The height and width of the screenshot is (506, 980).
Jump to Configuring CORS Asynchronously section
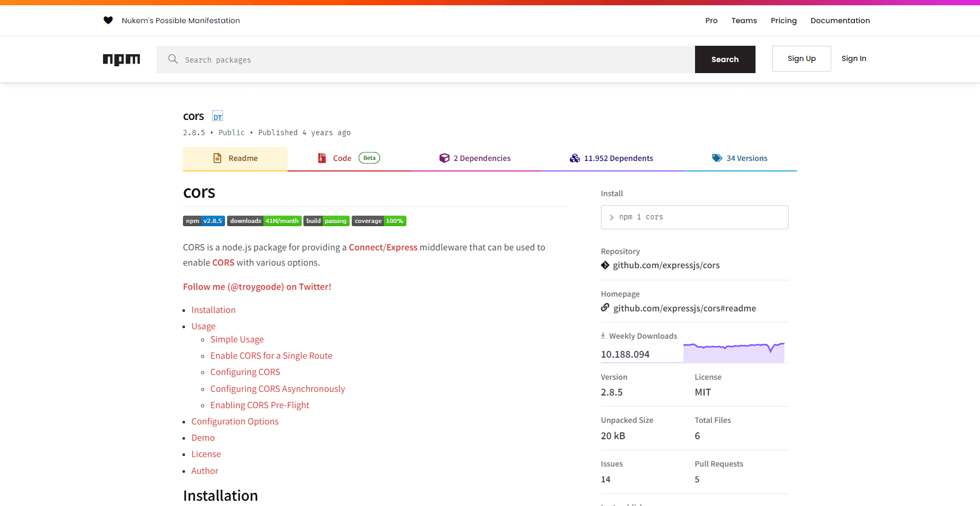pos(278,389)
